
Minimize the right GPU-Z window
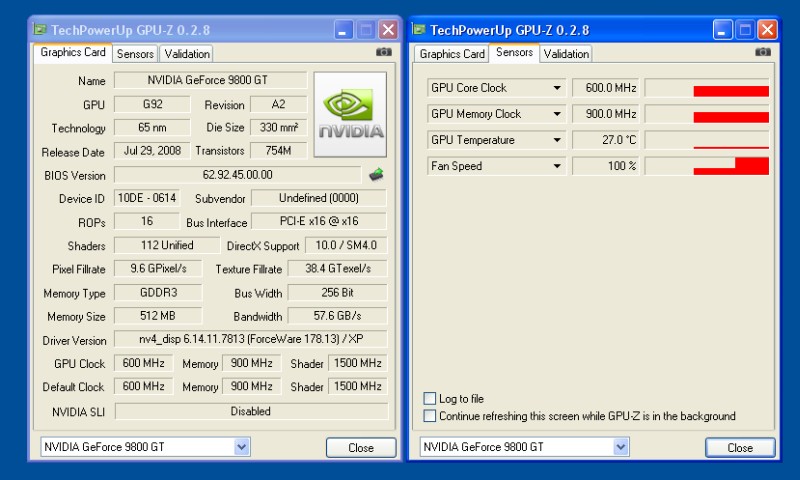tap(723, 30)
